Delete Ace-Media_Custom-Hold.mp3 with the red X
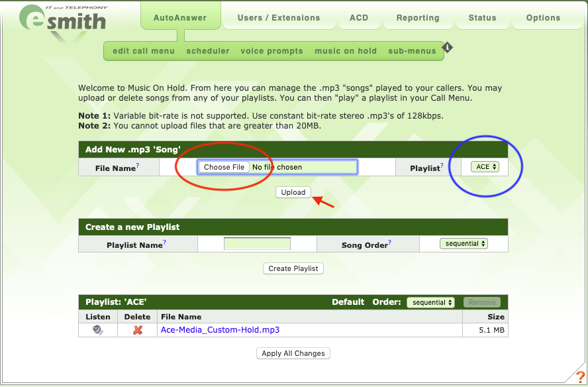 pos(138,330)
